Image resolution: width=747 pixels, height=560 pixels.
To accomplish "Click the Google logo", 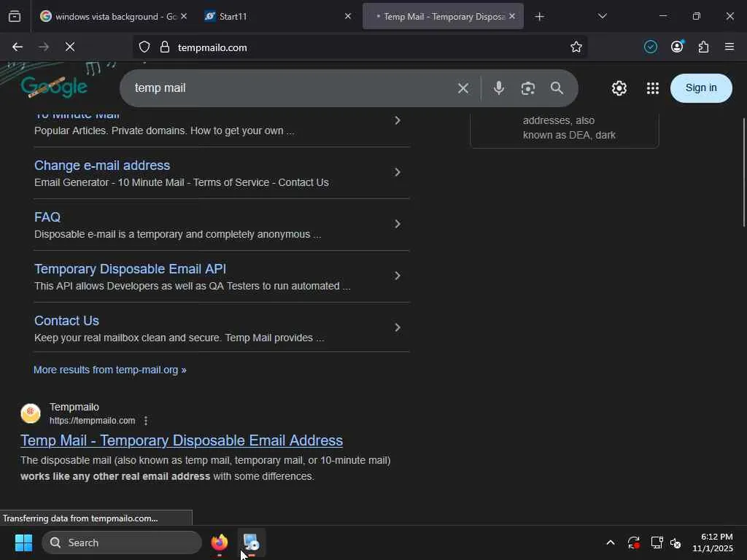I will coord(54,86).
